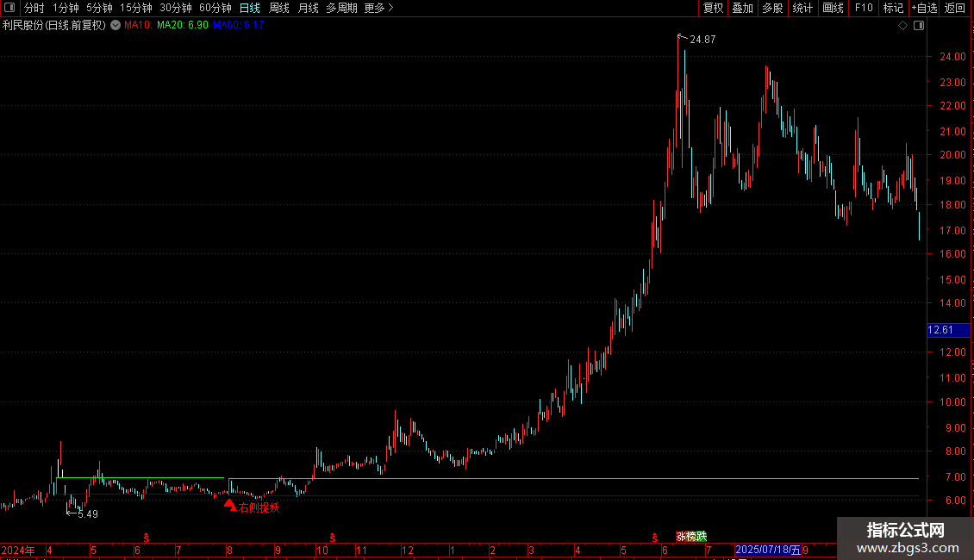The width and height of the screenshot is (974, 560).
Task: Click the 24.00 price axis label
Action: tap(952, 57)
